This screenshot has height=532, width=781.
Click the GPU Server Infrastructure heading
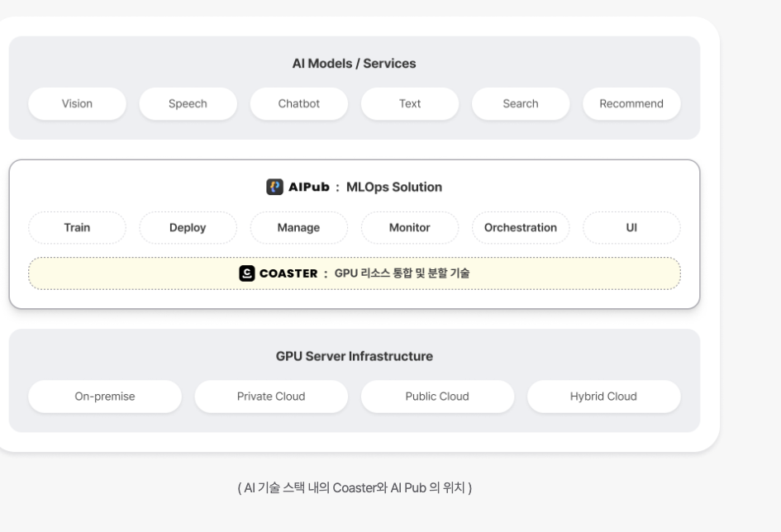355,356
